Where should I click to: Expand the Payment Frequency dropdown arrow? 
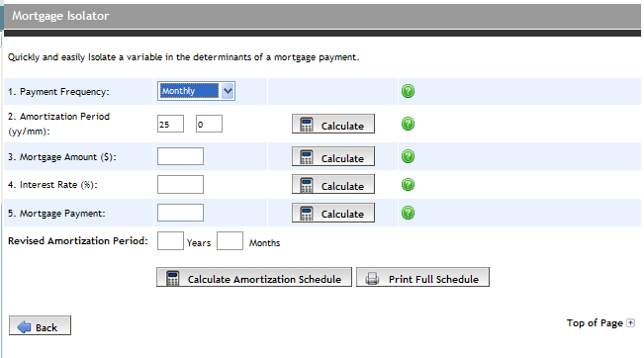tap(228, 91)
